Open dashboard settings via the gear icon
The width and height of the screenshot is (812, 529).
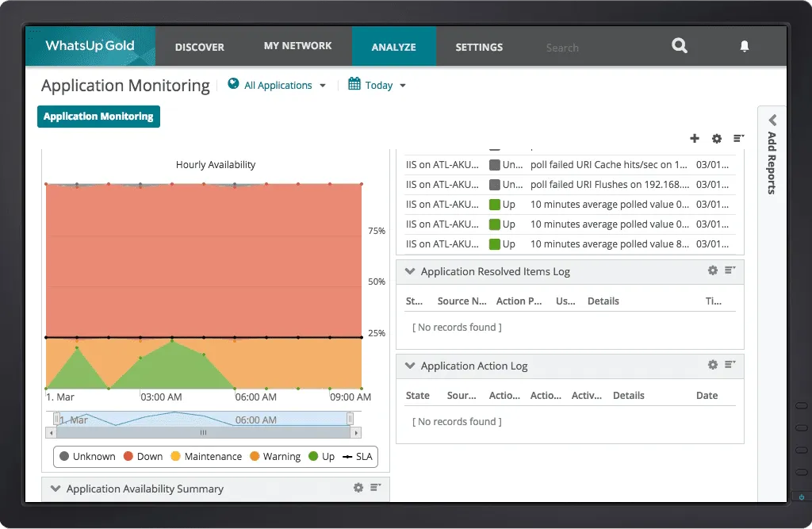716,138
